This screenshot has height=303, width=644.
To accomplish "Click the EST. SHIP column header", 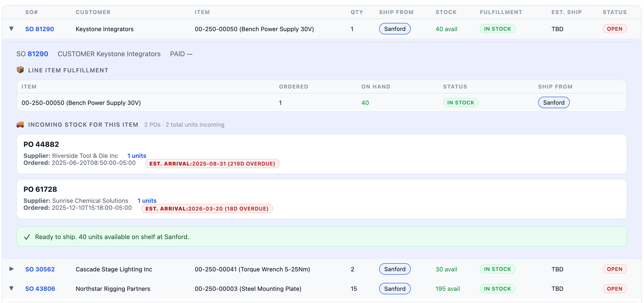I will coord(566,12).
